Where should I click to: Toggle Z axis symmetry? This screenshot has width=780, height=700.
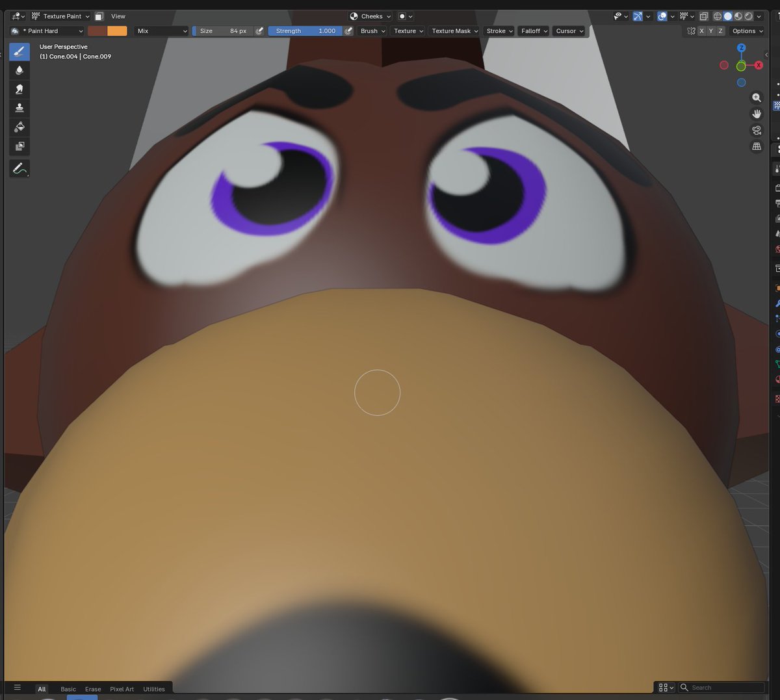[720, 31]
